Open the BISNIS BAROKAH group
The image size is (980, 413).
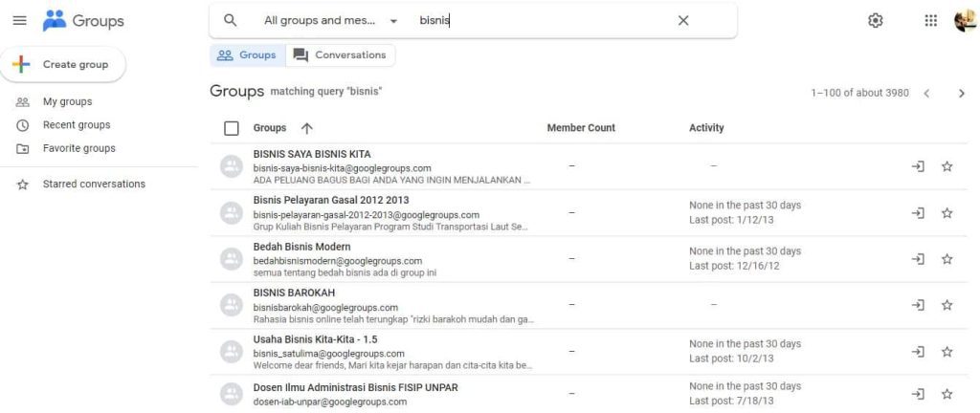(x=295, y=293)
